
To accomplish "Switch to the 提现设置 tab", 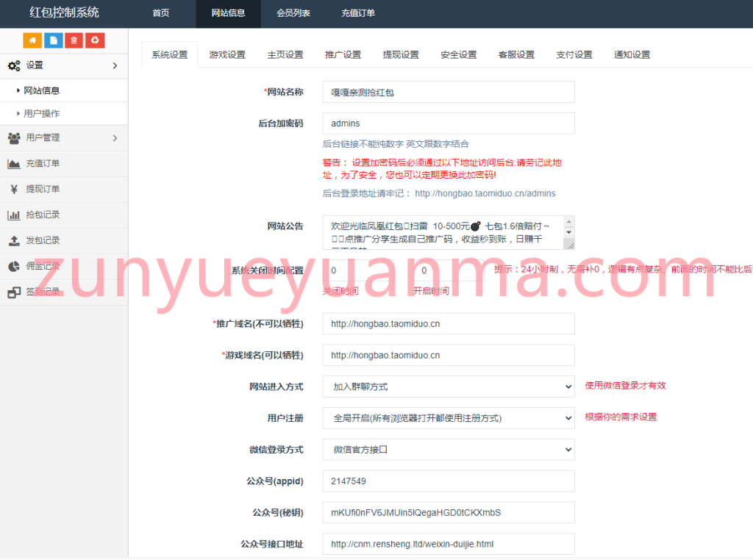I will tap(401, 54).
